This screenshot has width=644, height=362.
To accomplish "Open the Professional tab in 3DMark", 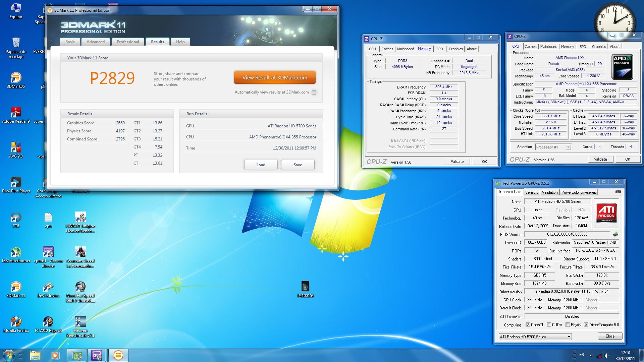I will tap(127, 42).
